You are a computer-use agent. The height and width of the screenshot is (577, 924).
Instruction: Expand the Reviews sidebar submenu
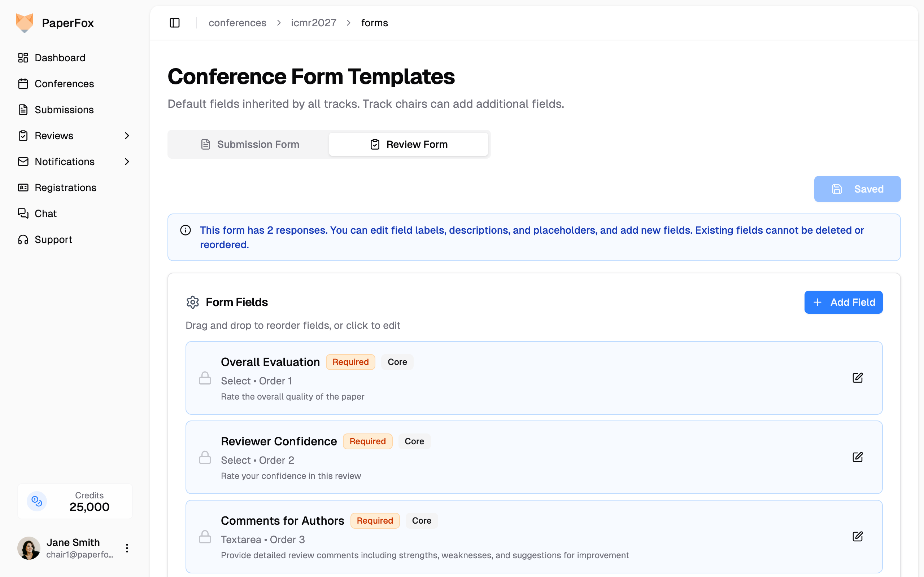[x=127, y=136]
